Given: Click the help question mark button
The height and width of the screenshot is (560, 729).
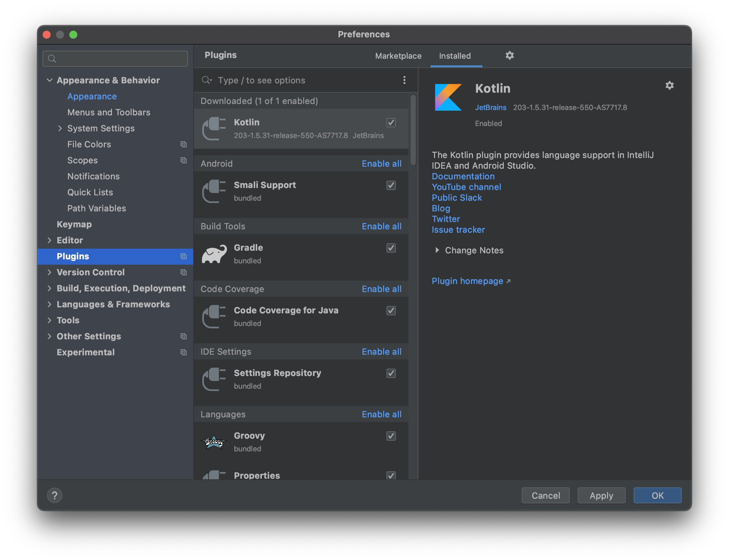Looking at the screenshot, I should (55, 495).
